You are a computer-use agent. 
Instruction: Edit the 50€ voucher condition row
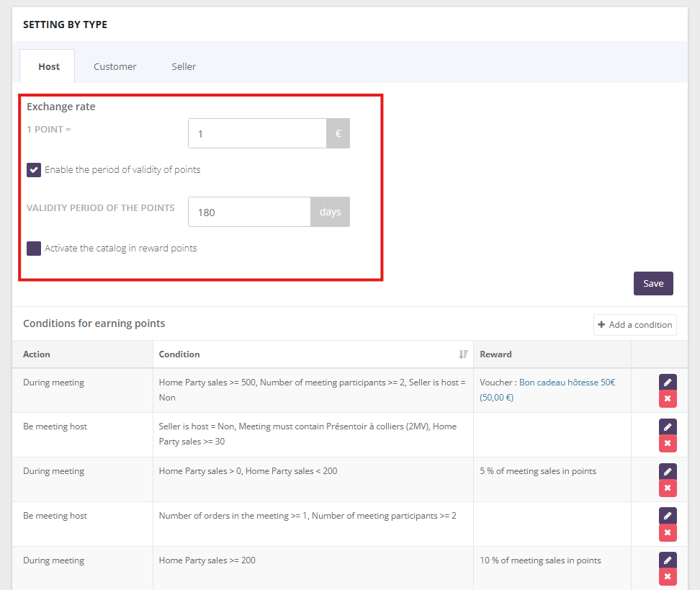coord(667,383)
